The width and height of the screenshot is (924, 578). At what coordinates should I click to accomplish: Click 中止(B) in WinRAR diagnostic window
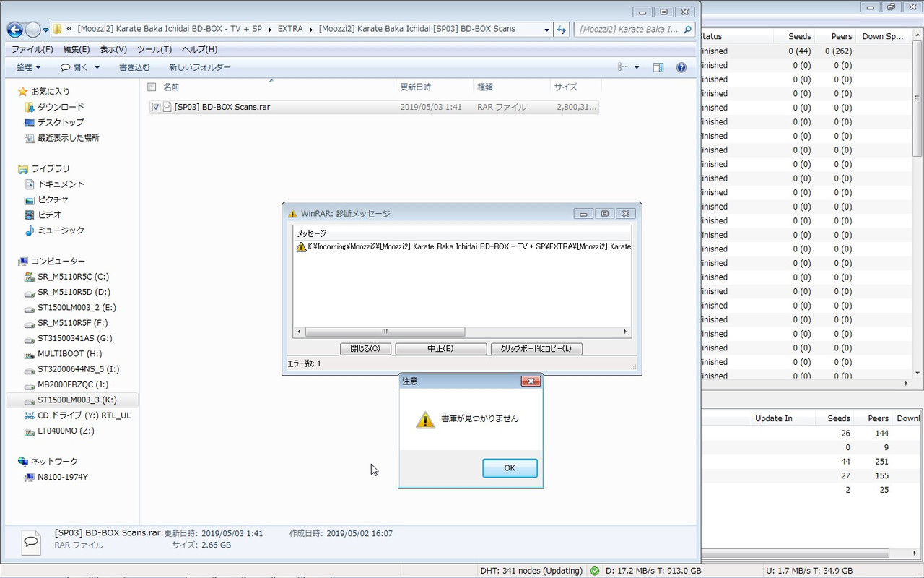(x=440, y=348)
